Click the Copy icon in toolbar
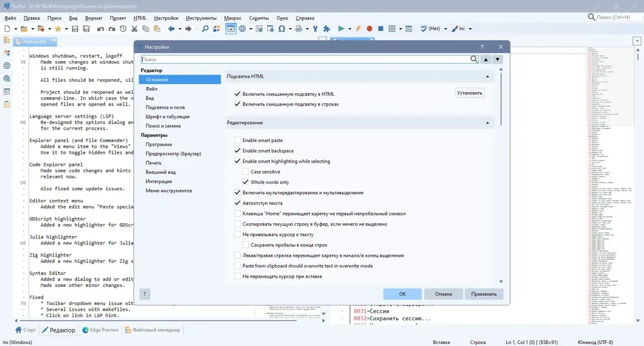Screen dimensions: 644x346 point(146,29)
